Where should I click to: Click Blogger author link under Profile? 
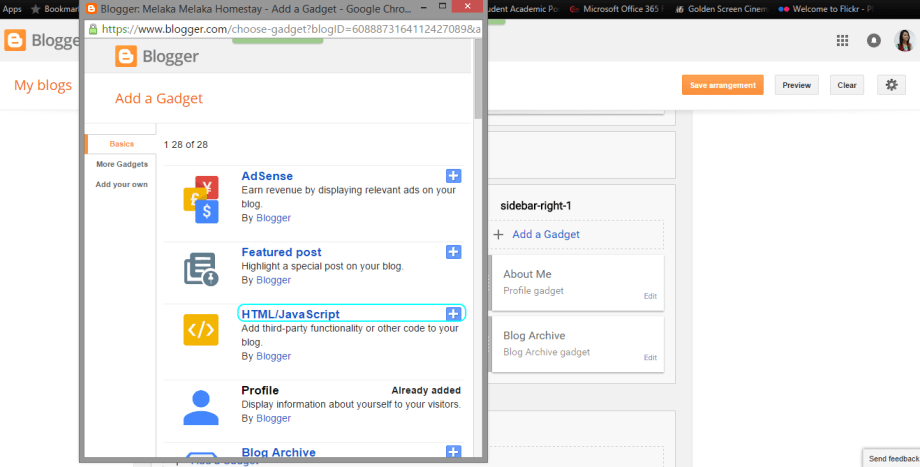click(x=273, y=418)
